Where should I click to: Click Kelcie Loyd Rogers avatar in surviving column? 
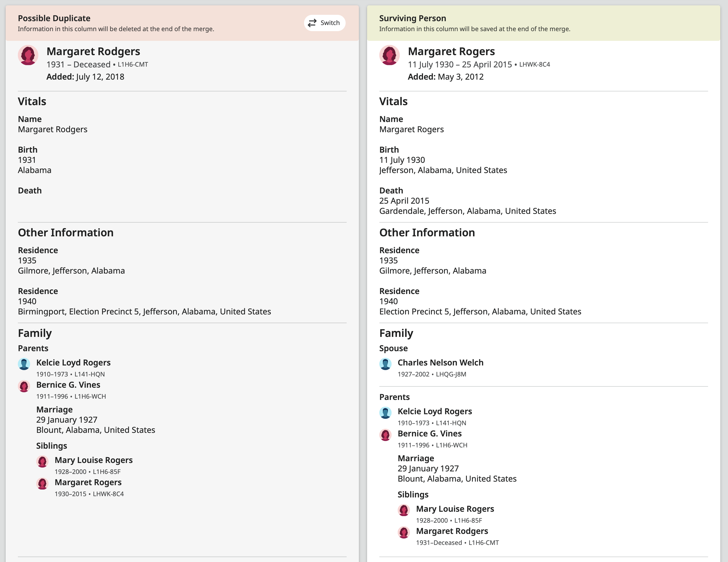coord(385,413)
